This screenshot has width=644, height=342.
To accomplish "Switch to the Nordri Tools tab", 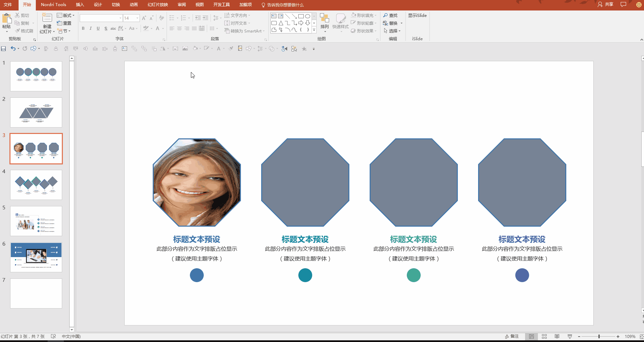I will pyautogui.click(x=53, y=5).
